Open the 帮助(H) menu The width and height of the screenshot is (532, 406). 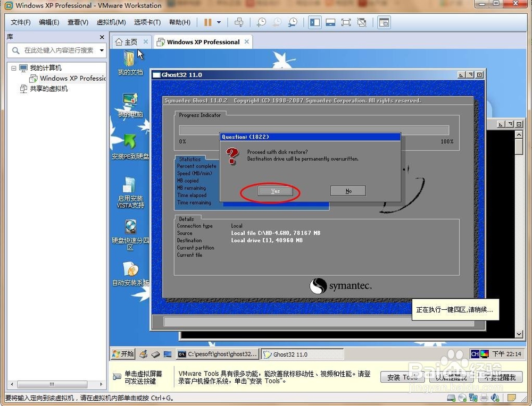[179, 22]
